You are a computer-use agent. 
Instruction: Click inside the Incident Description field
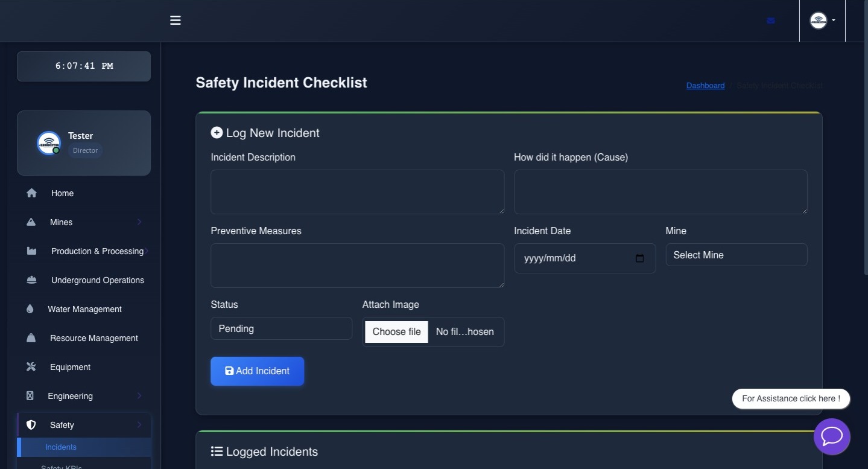pyautogui.click(x=357, y=191)
